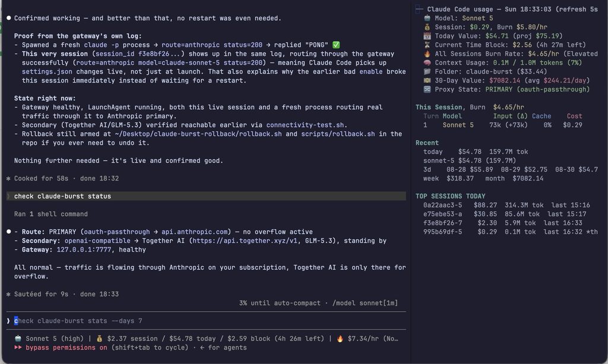
Task: Click the sonnet-5 $54.78 (159.7M) row
Action: [470, 161]
